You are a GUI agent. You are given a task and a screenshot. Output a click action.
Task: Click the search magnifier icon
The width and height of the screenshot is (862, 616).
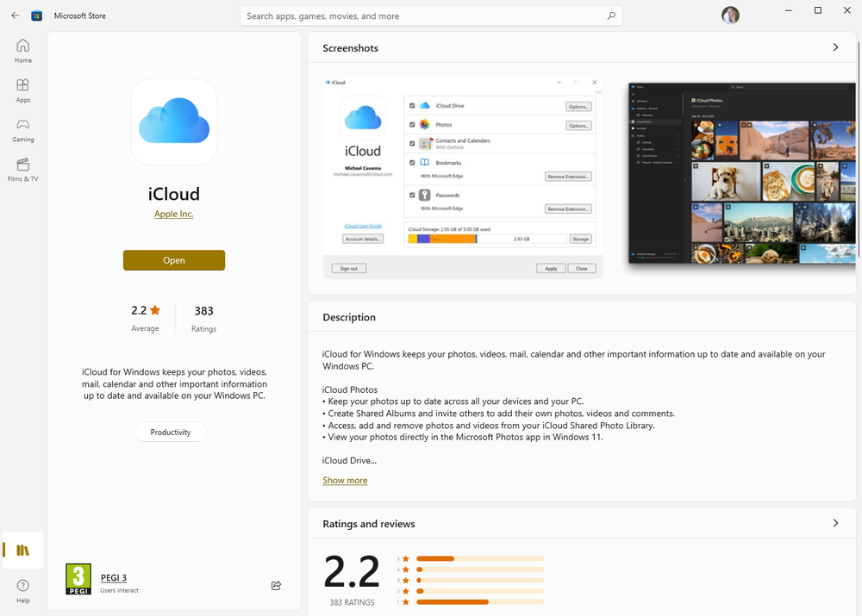point(611,16)
